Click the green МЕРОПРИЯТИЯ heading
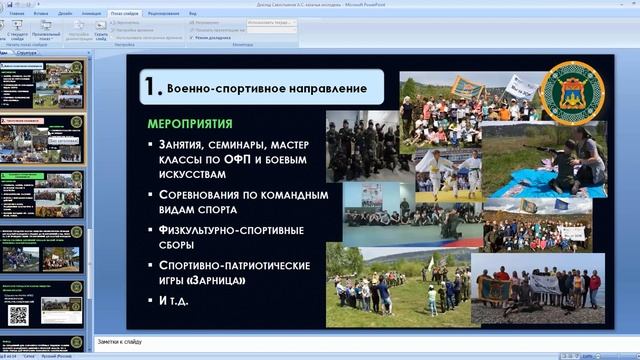The image size is (640, 360). tap(190, 124)
